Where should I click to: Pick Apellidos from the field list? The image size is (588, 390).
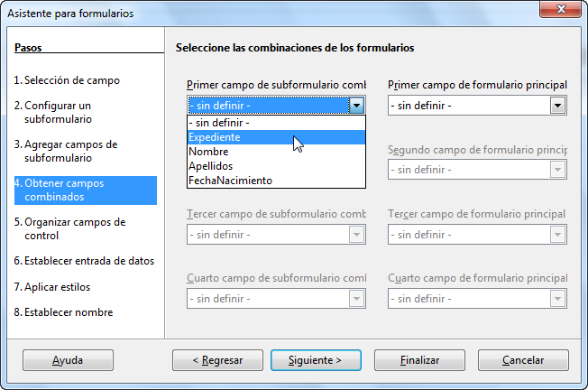point(276,166)
